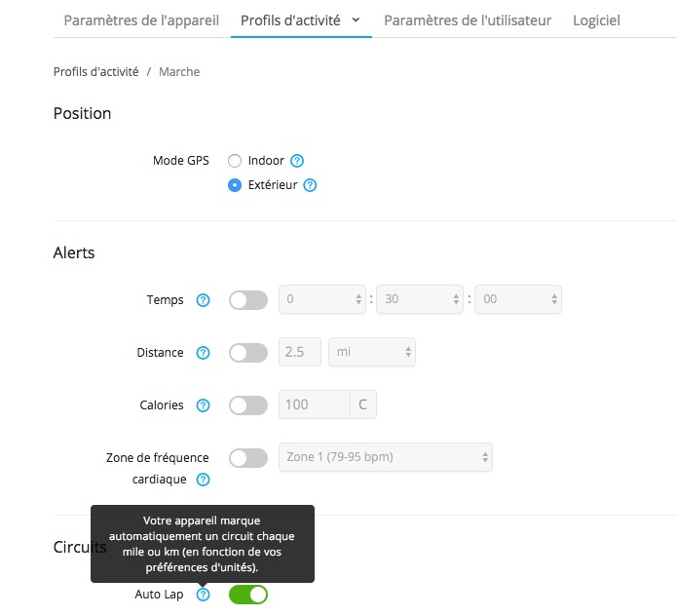Show help icon for Distance alert
The width and height of the screenshot is (677, 616).
coord(203,353)
